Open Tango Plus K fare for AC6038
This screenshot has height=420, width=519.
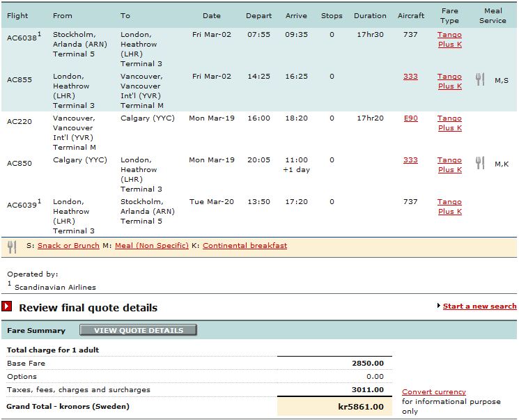pyautogui.click(x=449, y=40)
